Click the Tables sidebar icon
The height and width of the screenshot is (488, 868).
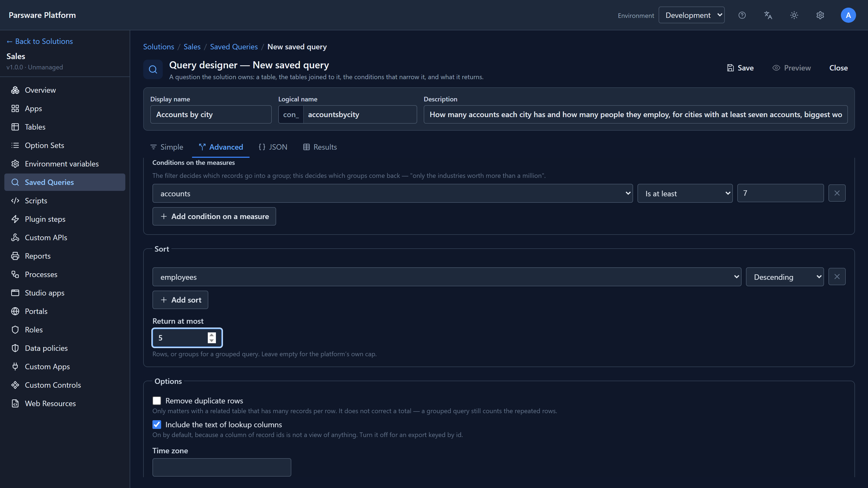15,127
